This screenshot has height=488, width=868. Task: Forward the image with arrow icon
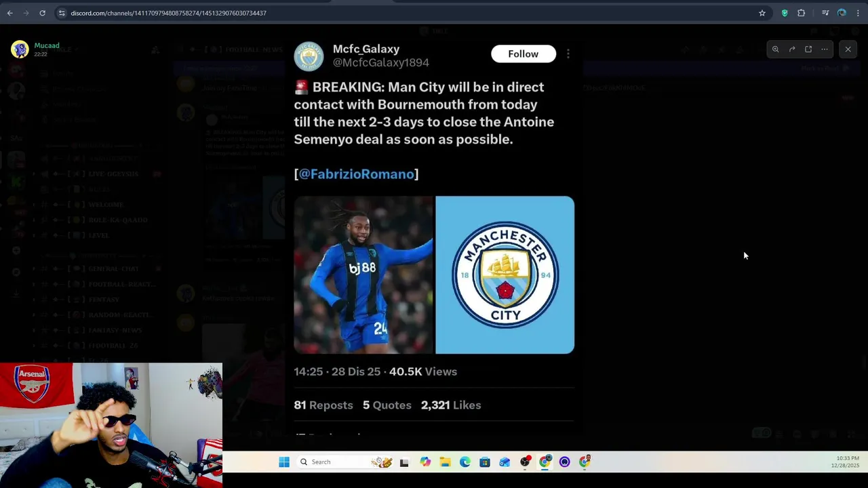[x=792, y=49]
